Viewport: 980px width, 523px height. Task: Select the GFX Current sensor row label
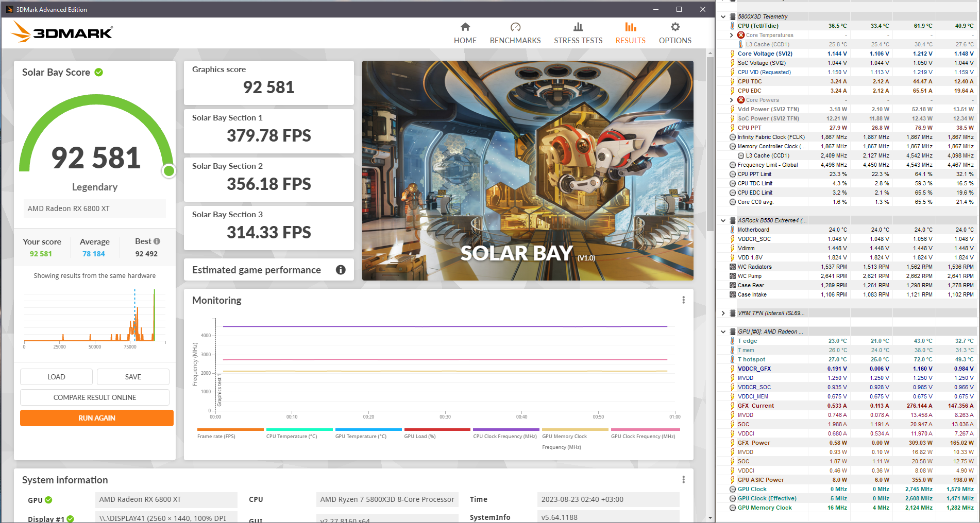tap(755, 406)
